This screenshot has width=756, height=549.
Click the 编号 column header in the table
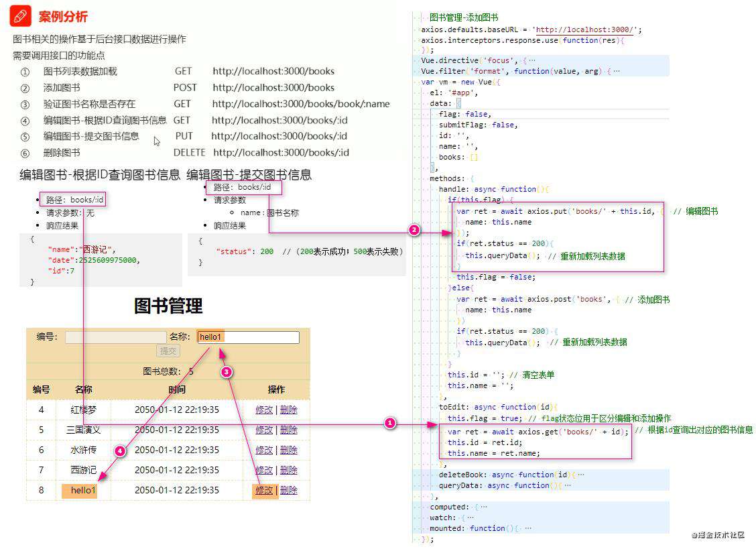[x=41, y=389]
